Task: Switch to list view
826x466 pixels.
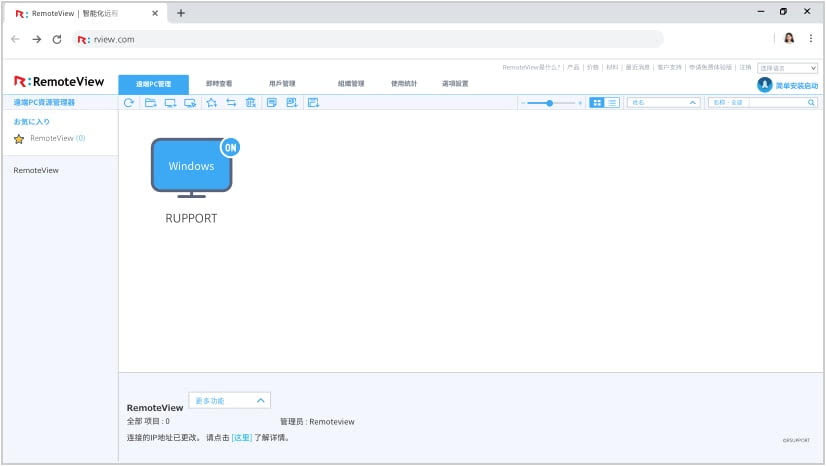Action: point(612,103)
